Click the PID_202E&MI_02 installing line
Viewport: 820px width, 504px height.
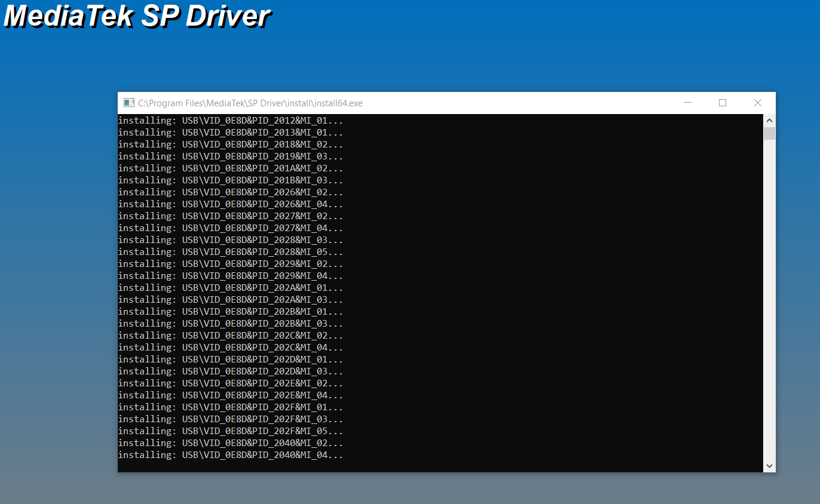(x=231, y=383)
